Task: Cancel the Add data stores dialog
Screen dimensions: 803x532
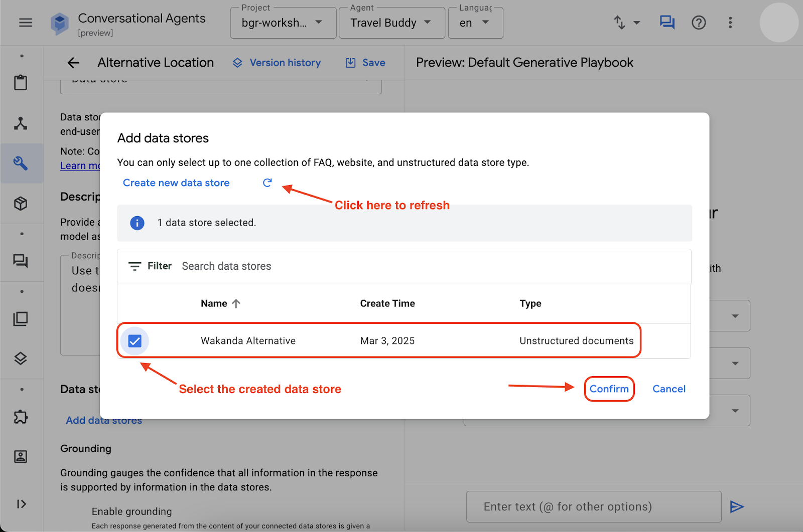Action: (x=668, y=389)
